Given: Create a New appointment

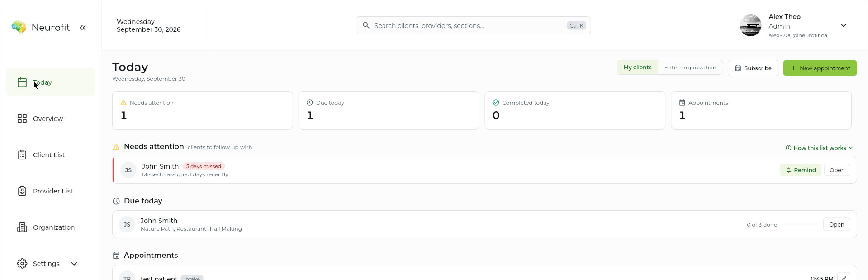Looking at the screenshot, I should [820, 68].
